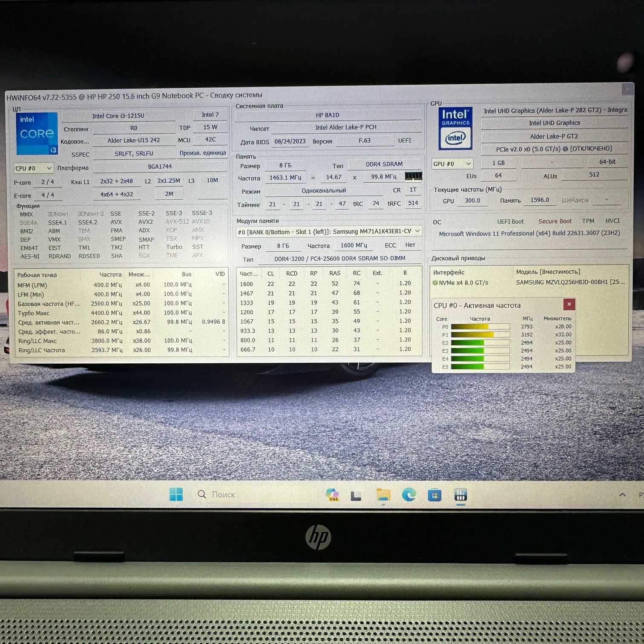Open the Copilot preview taskbar icon
The height and width of the screenshot is (644, 644).
[x=332, y=495]
